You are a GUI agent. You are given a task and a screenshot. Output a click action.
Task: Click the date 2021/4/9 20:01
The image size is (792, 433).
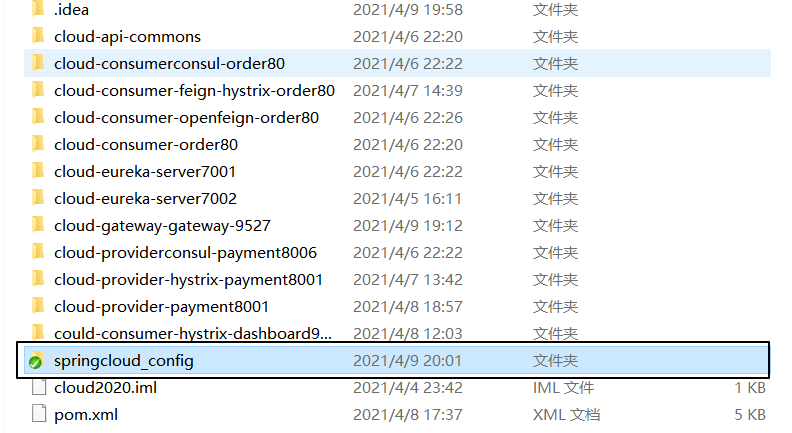(x=407, y=361)
